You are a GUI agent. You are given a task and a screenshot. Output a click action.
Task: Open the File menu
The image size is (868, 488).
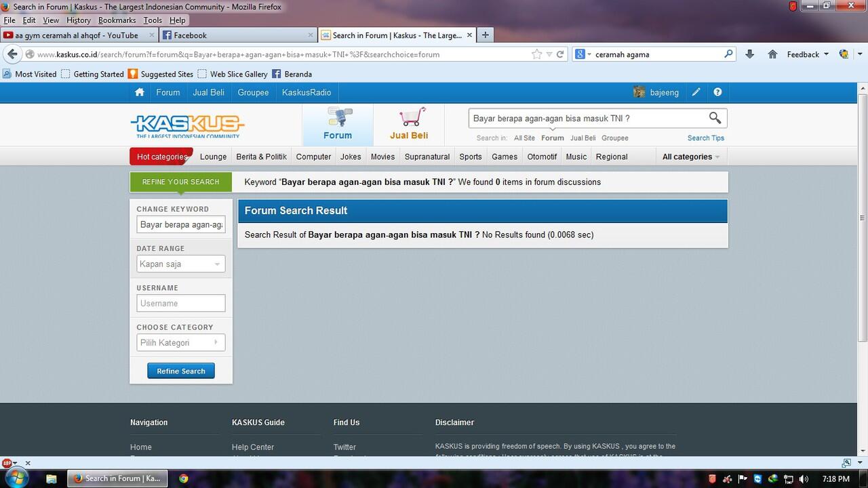9,20
